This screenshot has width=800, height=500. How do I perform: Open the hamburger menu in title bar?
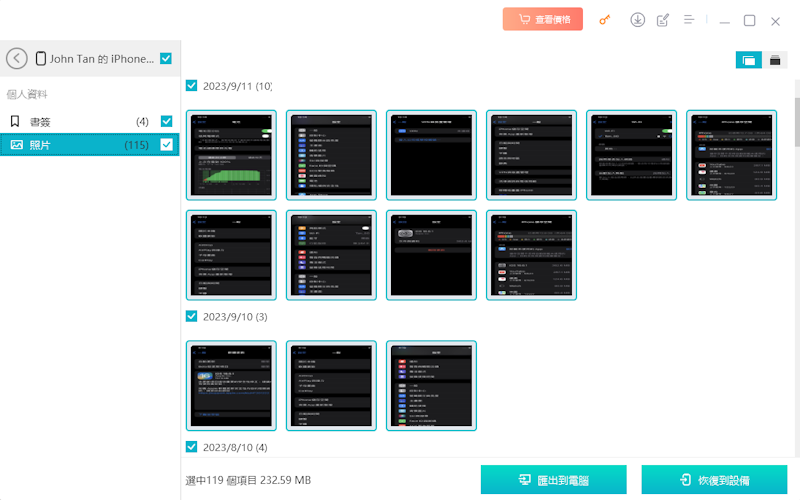point(689,20)
